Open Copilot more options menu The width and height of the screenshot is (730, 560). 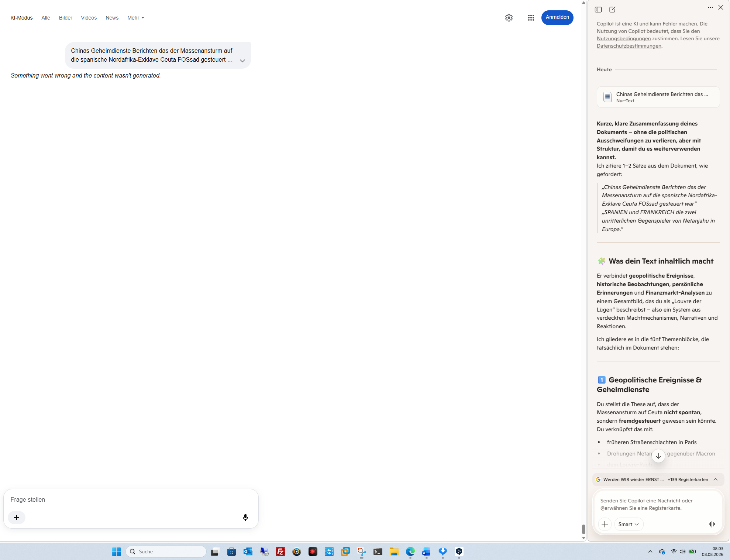coord(710,7)
